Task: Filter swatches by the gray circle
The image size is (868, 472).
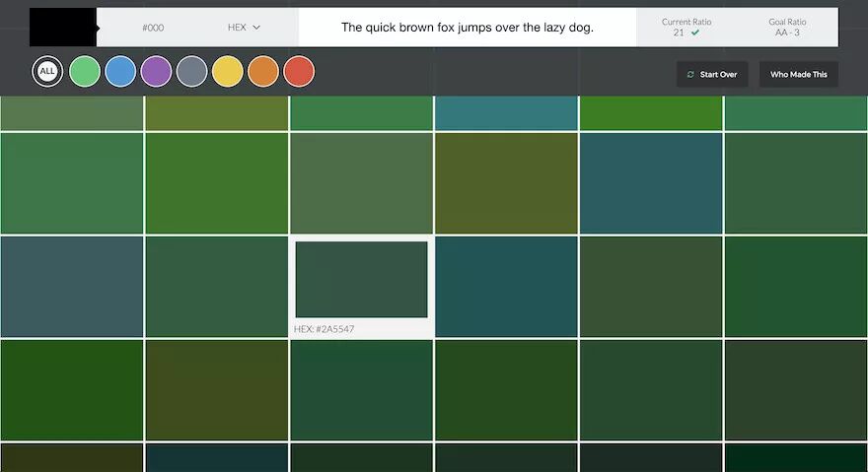Action: [x=192, y=71]
